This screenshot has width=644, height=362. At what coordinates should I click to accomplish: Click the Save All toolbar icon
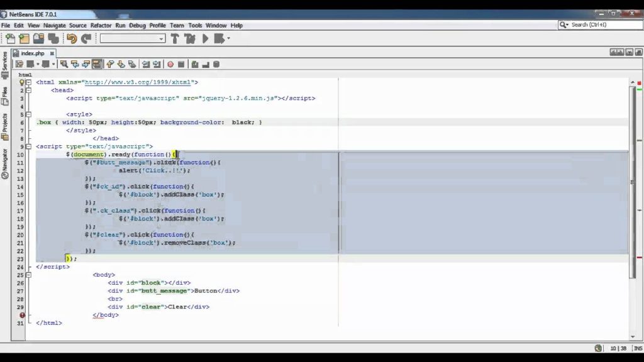53,38
